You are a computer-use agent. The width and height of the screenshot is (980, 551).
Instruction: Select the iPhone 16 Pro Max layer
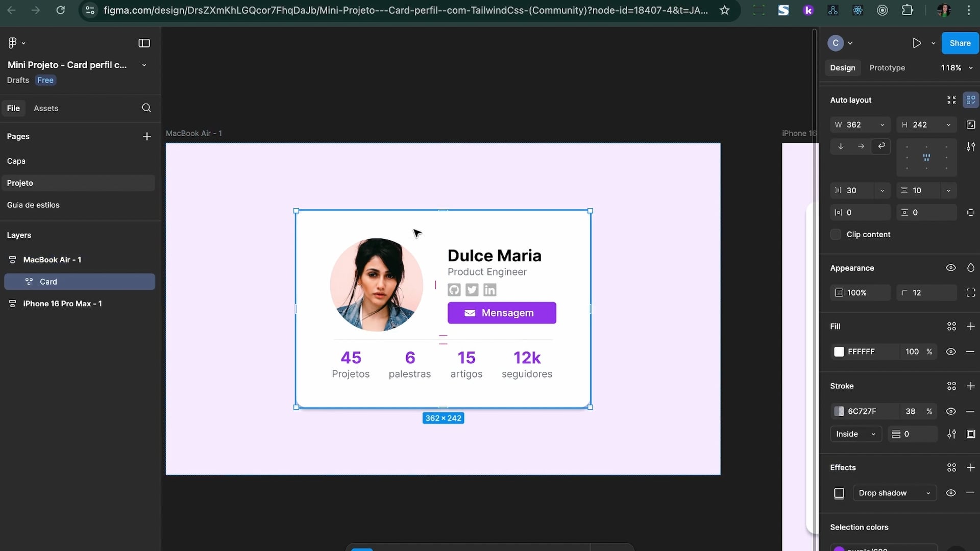point(62,304)
